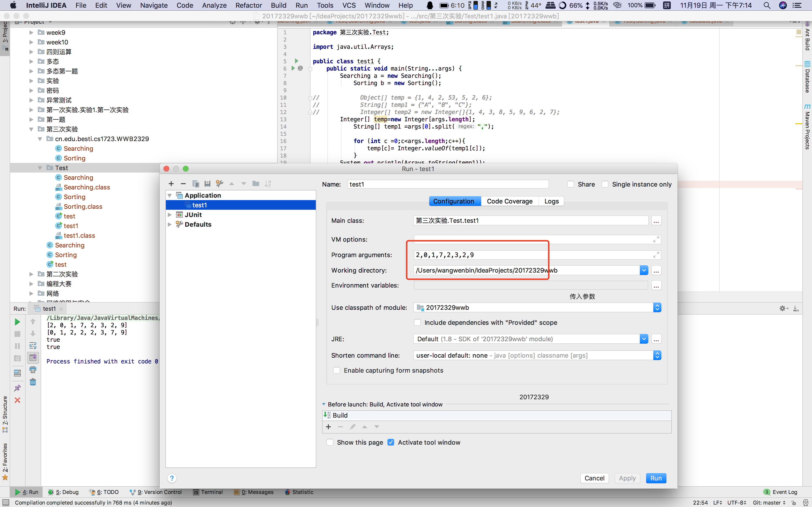Select Build before-launch task
Image resolution: width=812 pixels, height=507 pixels.
tap(497, 415)
